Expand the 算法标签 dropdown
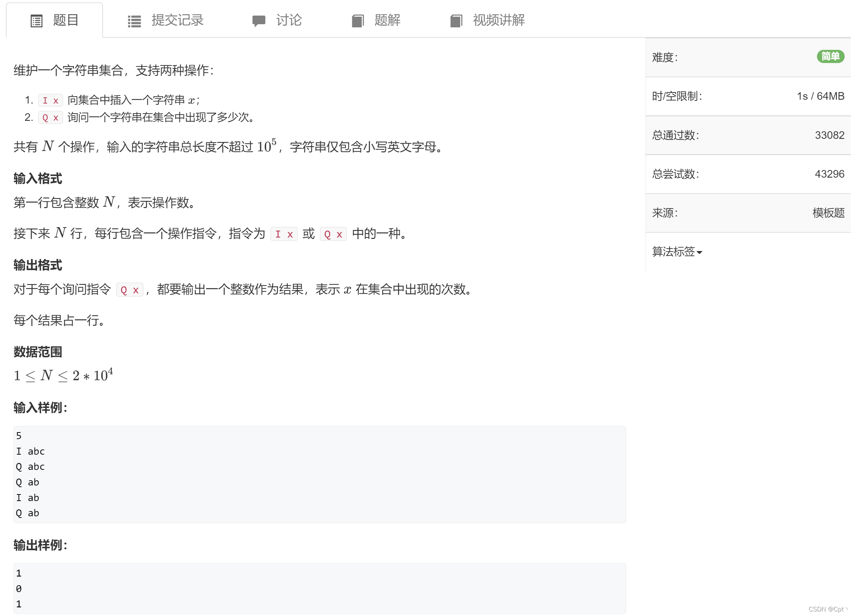853x616 pixels. click(674, 251)
